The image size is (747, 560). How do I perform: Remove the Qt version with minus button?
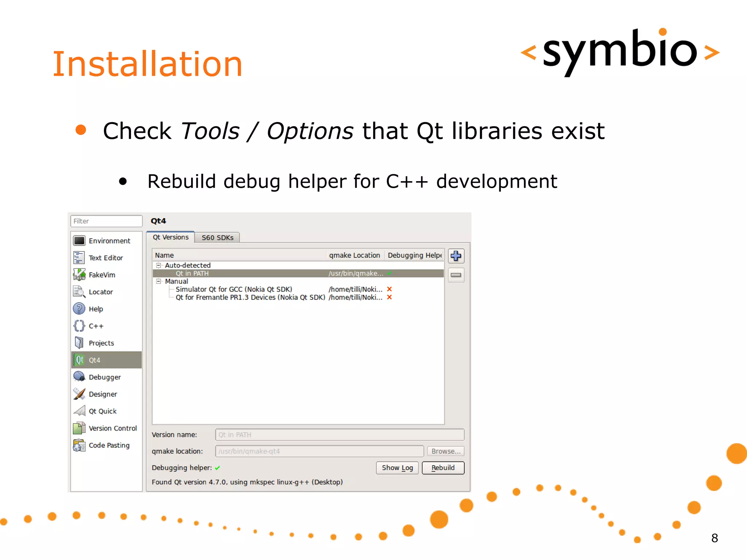pyautogui.click(x=456, y=275)
